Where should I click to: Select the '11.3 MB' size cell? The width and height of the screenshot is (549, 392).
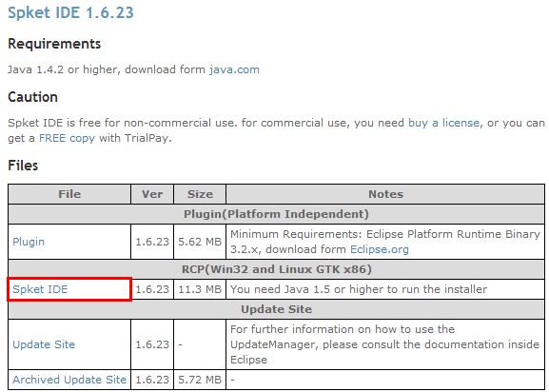[x=200, y=289]
